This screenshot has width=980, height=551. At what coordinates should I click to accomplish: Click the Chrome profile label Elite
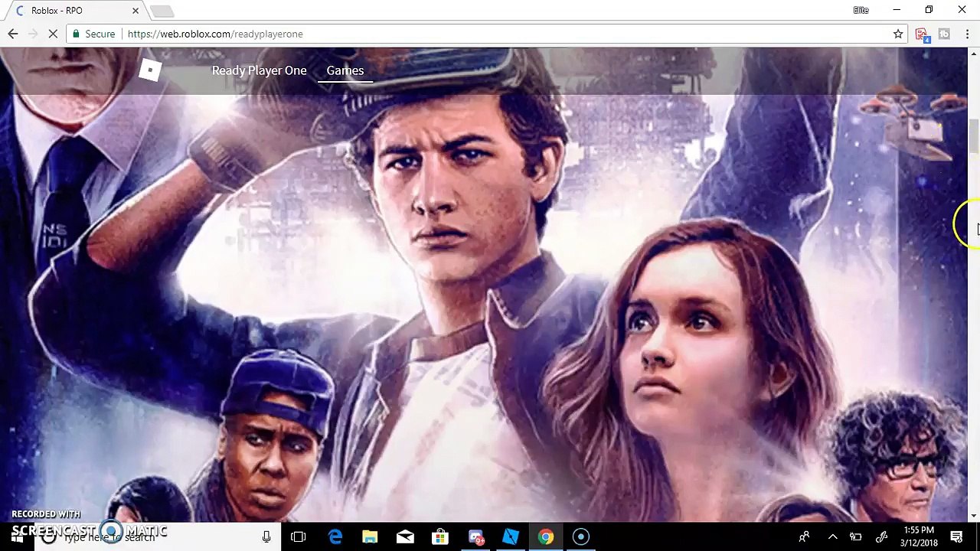861,10
